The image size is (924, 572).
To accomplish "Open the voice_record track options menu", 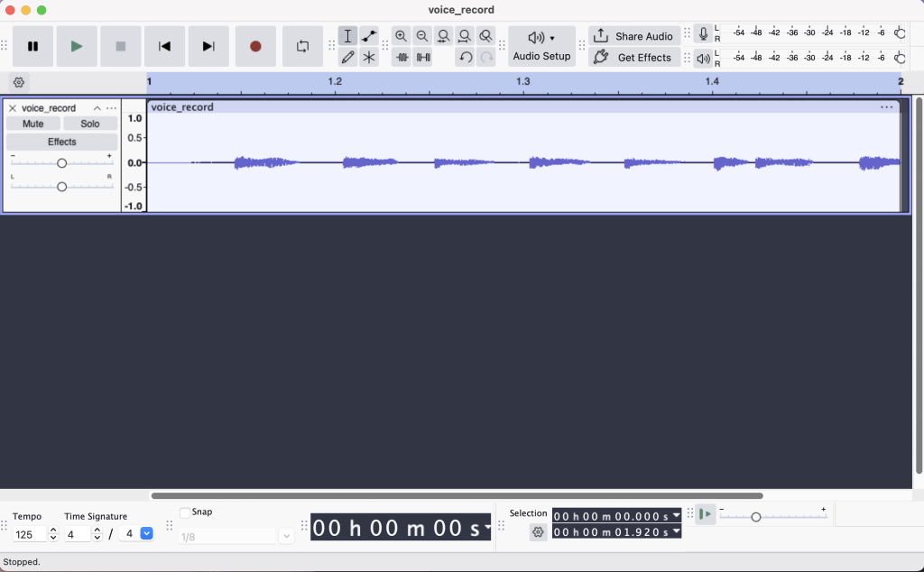I will [x=111, y=108].
